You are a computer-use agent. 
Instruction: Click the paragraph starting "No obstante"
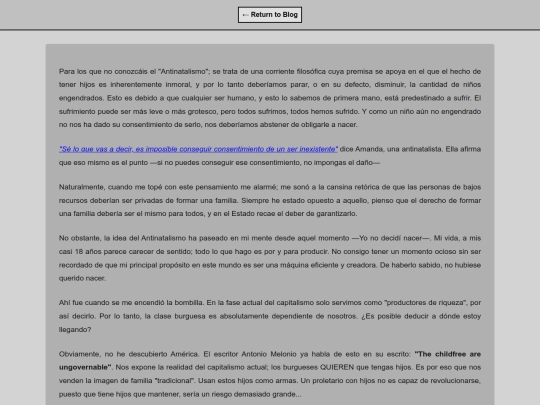270,258
